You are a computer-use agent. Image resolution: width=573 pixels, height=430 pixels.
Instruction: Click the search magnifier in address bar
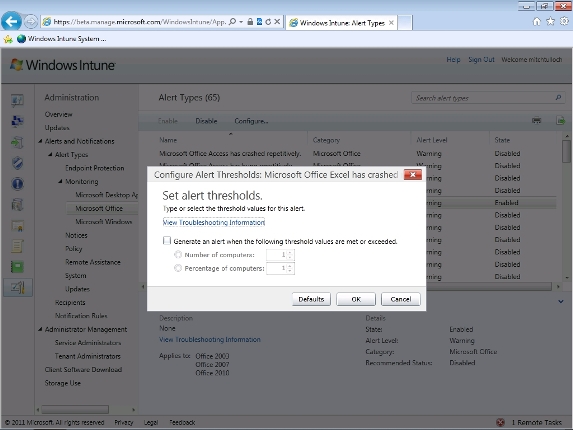232,22
